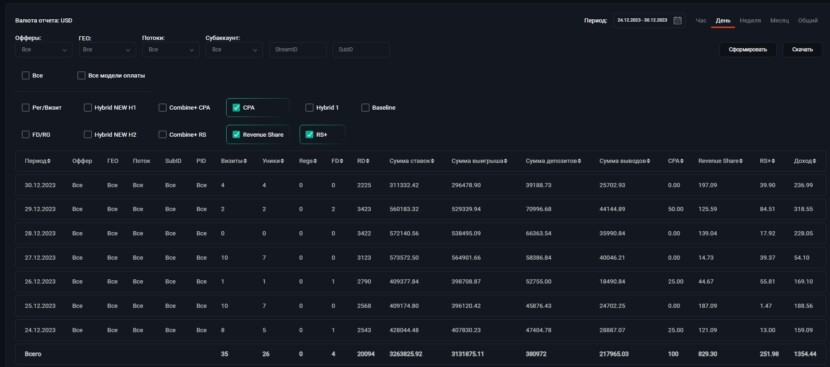
Task: Check the FD/RG checkbox
Action: 25,135
